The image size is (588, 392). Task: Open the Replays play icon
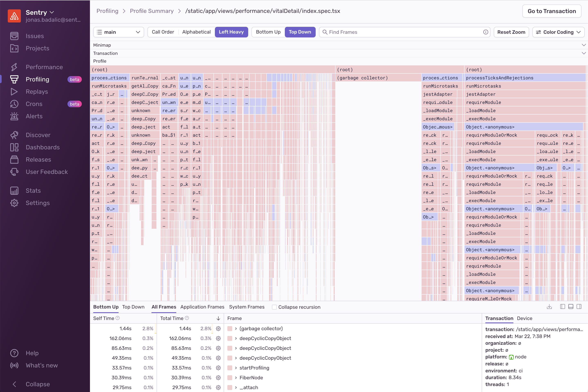point(14,92)
